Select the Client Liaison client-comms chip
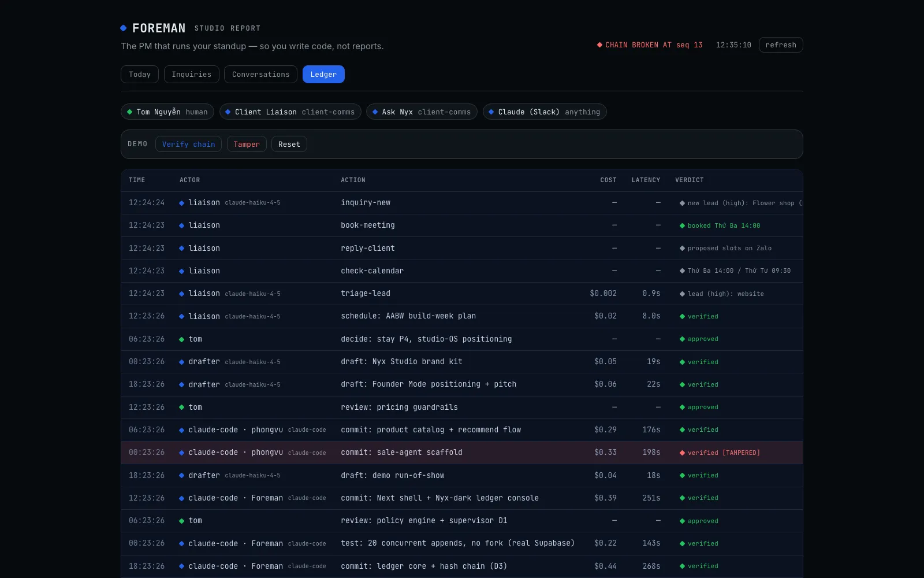This screenshot has width=924, height=578. [290, 112]
